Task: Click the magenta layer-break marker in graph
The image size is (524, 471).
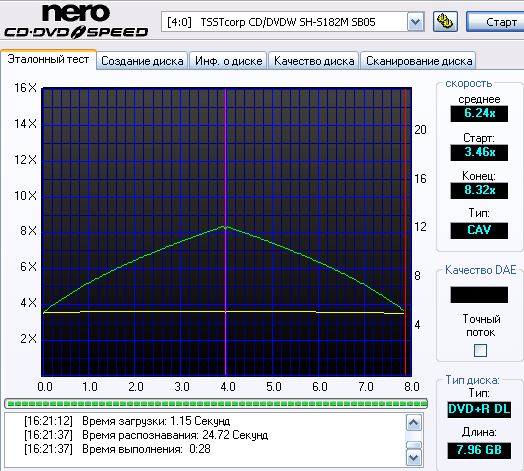Action: 226,232
